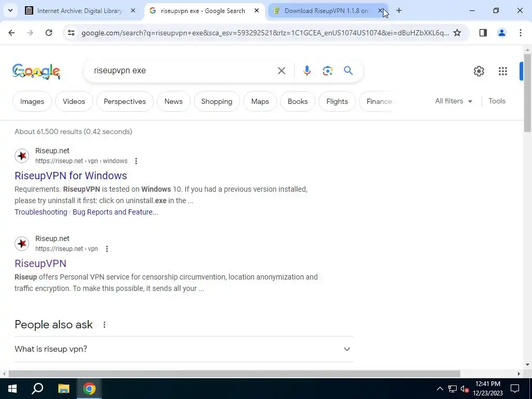
Task: View site information icon in address bar
Action: 71,33
